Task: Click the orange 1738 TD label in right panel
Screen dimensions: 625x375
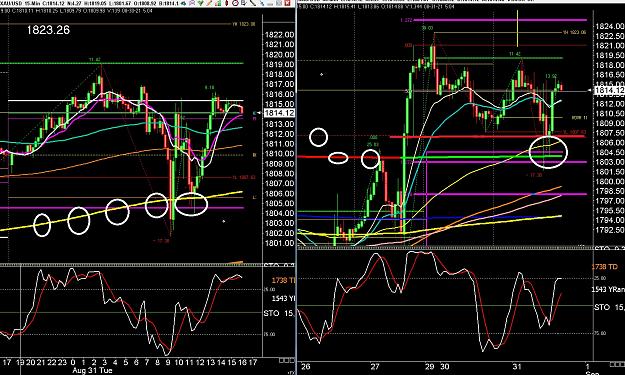Action: (605, 267)
